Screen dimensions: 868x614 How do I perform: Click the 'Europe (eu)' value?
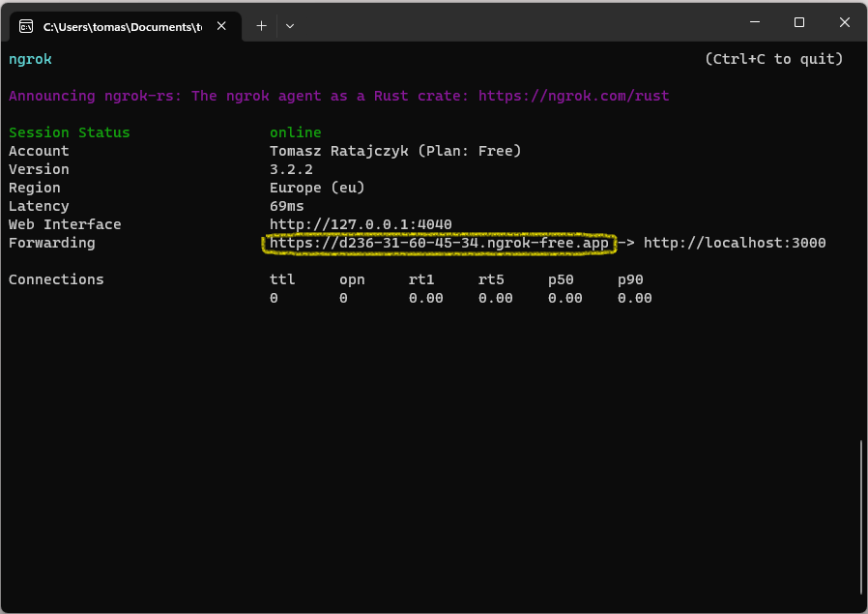317,188
